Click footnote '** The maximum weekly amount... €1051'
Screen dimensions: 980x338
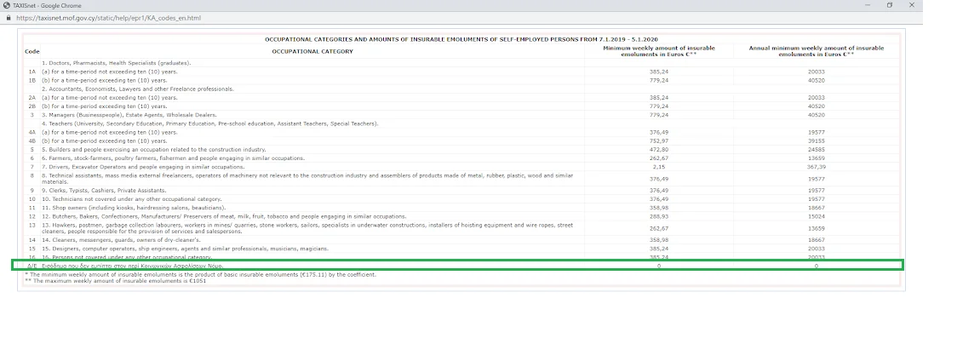[x=116, y=281]
